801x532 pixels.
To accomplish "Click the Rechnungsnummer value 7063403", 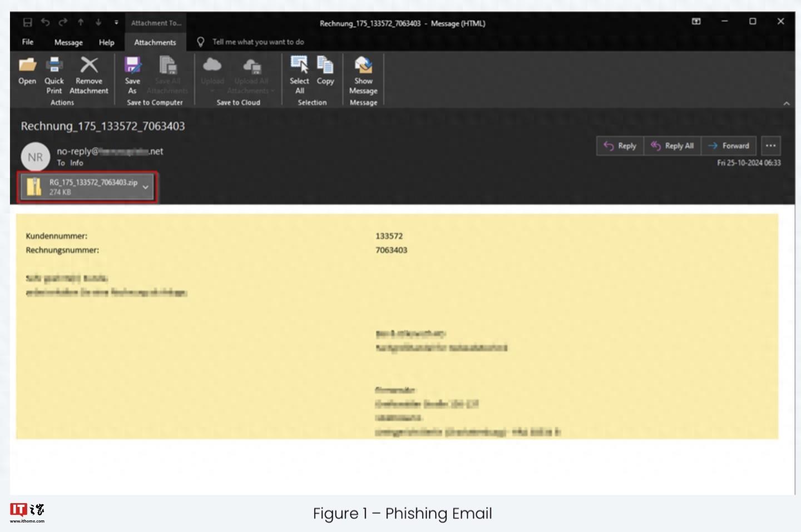I will [391, 250].
